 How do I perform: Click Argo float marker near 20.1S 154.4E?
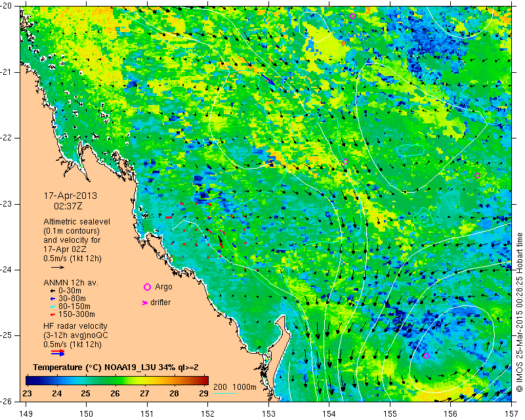click(352, 16)
